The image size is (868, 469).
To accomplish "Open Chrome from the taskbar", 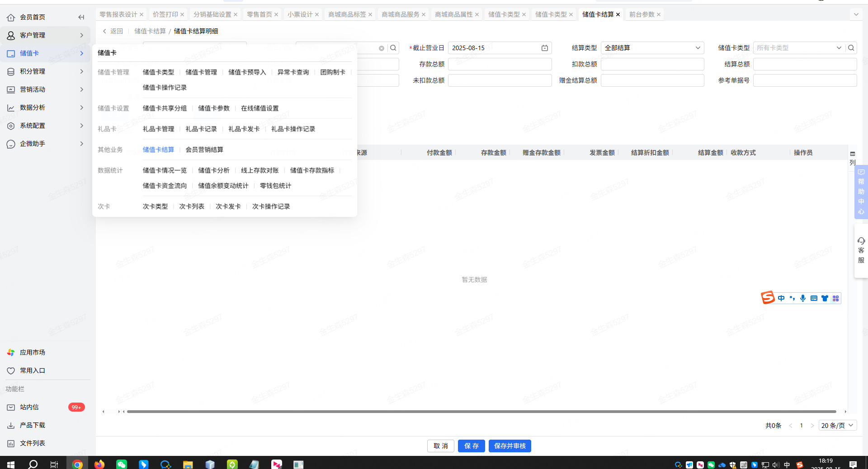I will point(77,464).
